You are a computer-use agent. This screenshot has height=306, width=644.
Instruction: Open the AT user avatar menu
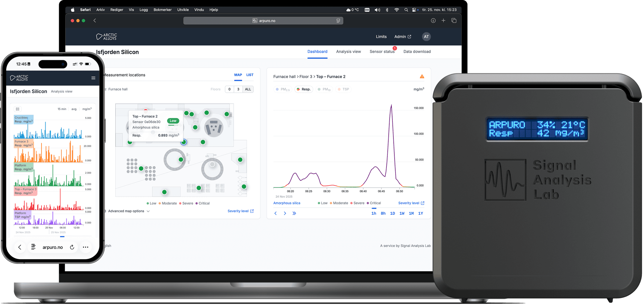tap(426, 37)
